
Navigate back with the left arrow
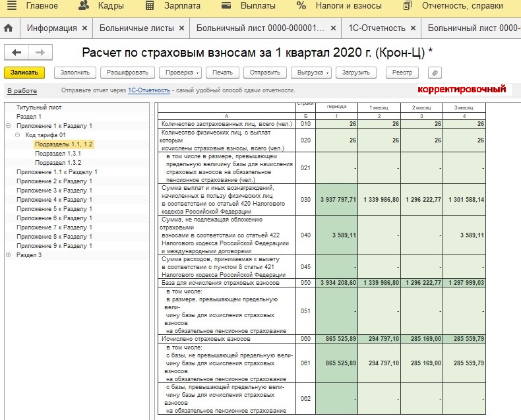(x=16, y=52)
